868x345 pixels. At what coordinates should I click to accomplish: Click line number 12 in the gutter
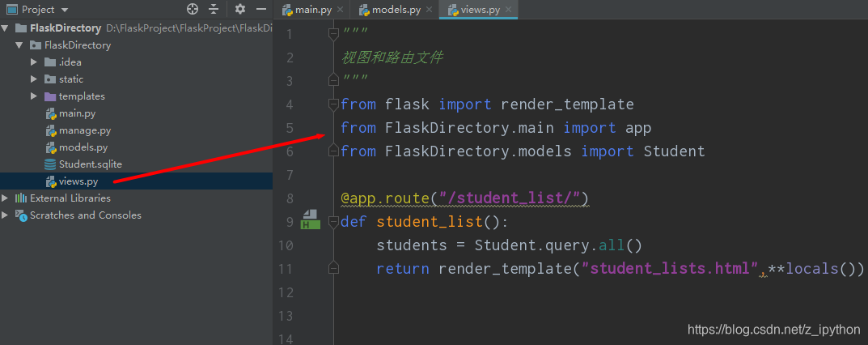(286, 292)
